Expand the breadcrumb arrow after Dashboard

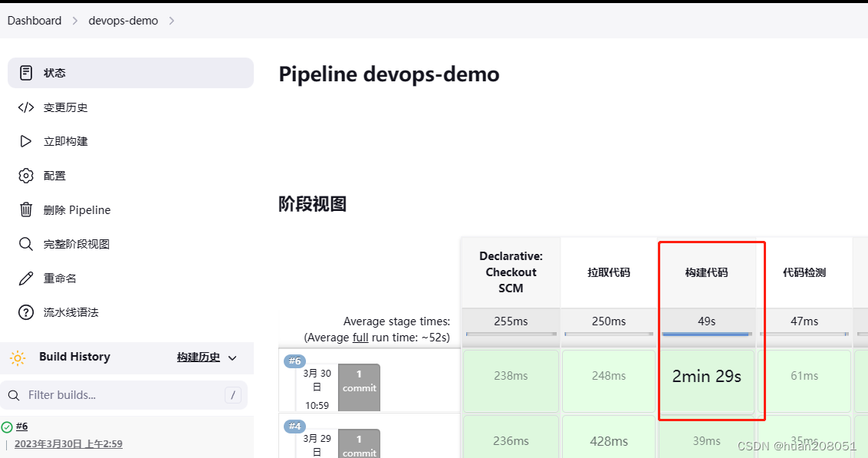(x=74, y=21)
